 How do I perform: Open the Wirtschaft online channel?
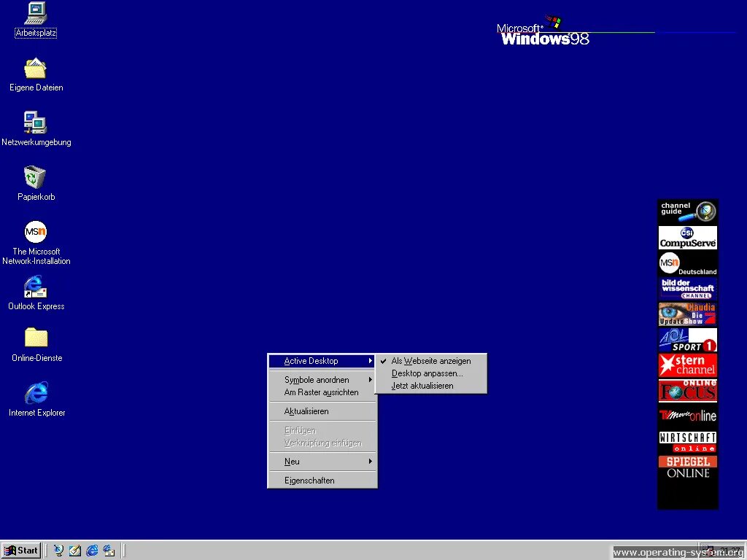click(687, 441)
